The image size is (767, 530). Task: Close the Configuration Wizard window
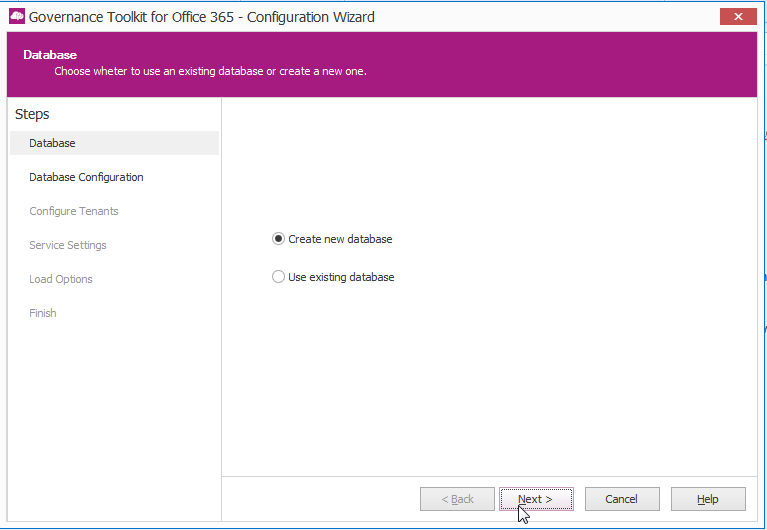(738, 17)
